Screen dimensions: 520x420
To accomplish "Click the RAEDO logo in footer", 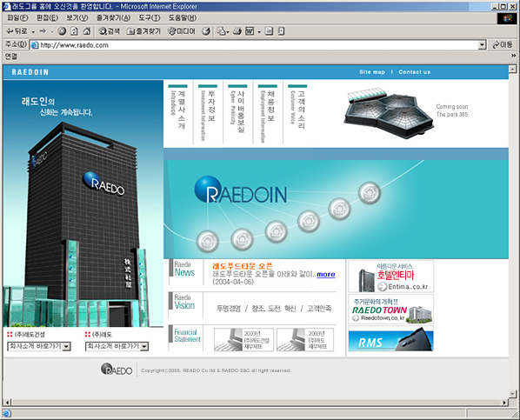I will click(x=117, y=370).
